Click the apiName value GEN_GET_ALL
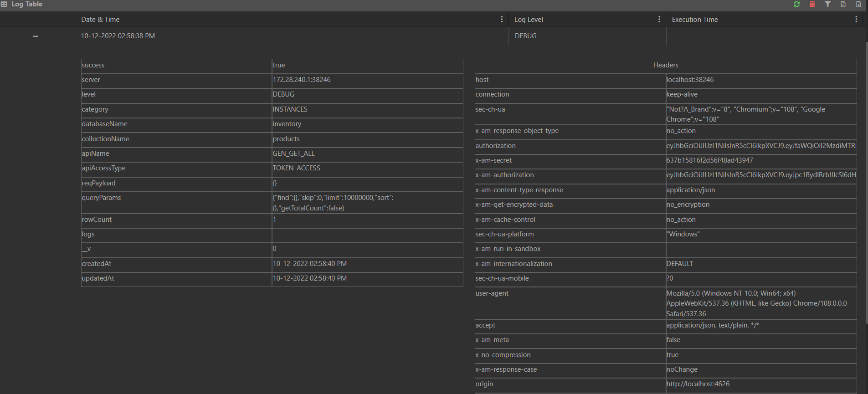This screenshot has width=868, height=394. tap(293, 154)
